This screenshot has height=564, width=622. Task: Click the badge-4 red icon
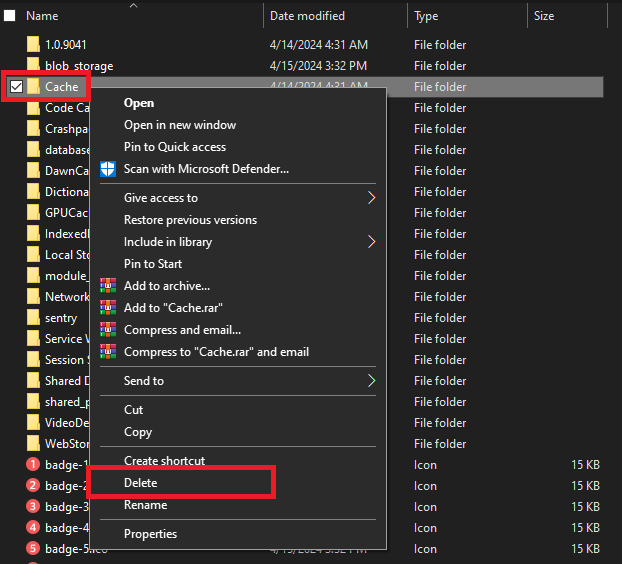point(33,528)
